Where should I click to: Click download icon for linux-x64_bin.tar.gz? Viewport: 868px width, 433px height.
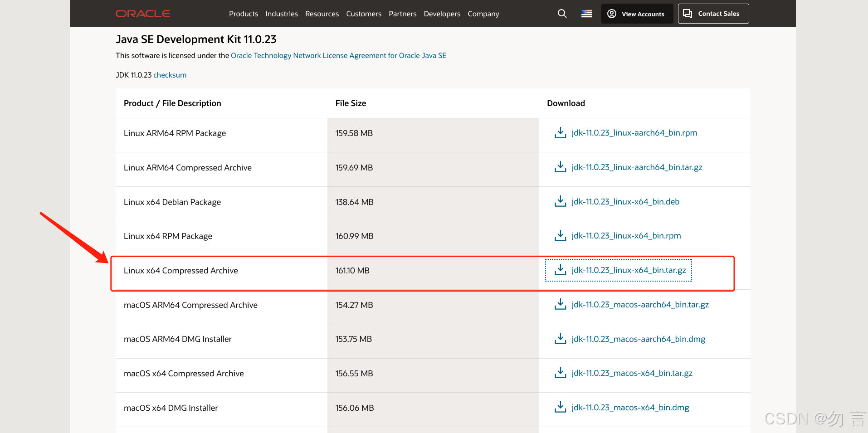tap(561, 270)
